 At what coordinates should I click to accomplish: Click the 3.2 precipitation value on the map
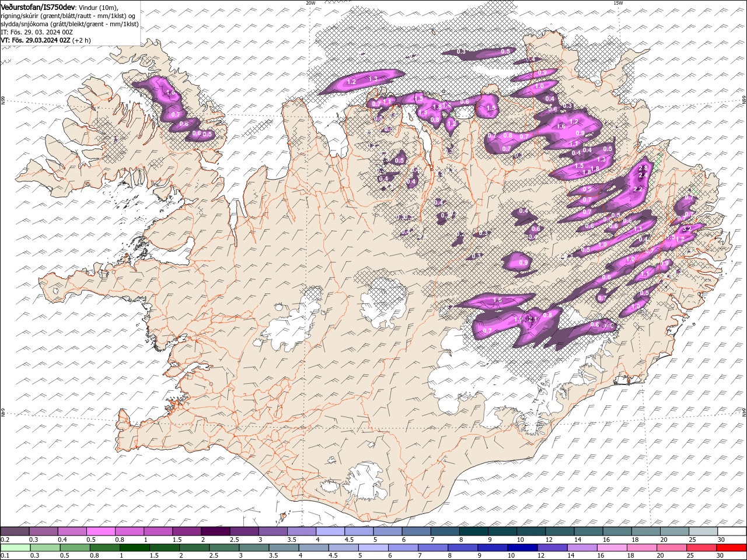pos(687,229)
